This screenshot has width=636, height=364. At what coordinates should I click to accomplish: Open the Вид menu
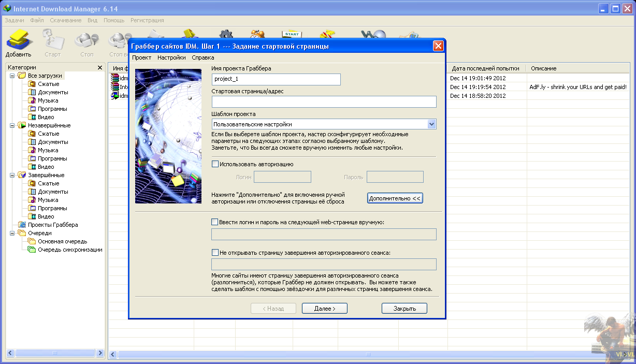click(x=92, y=20)
